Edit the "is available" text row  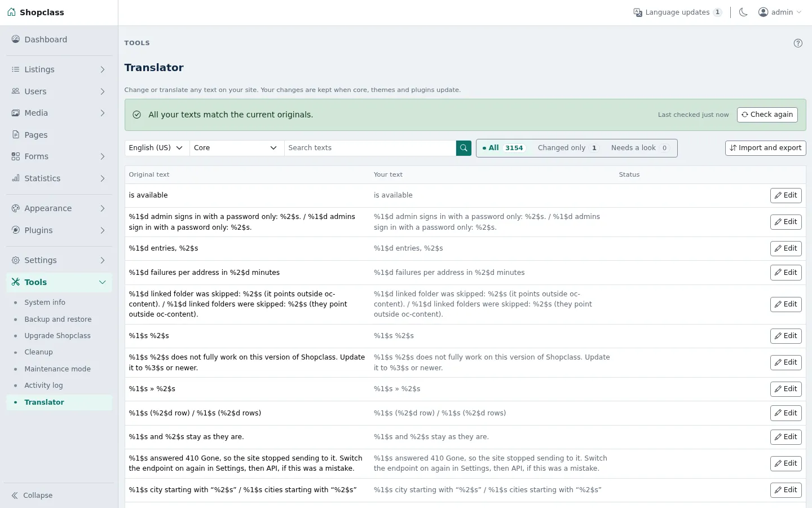(785, 195)
